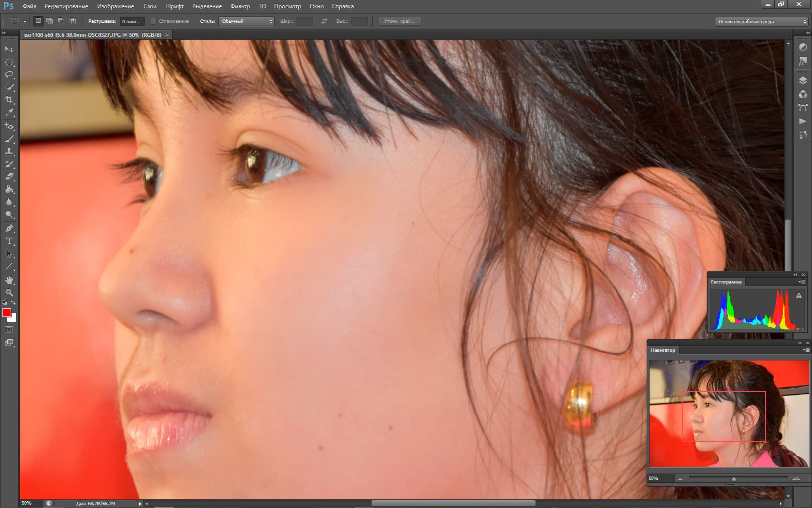This screenshot has width=812, height=508.
Task: Expand the tools panel to two columns
Action: (x=4, y=33)
